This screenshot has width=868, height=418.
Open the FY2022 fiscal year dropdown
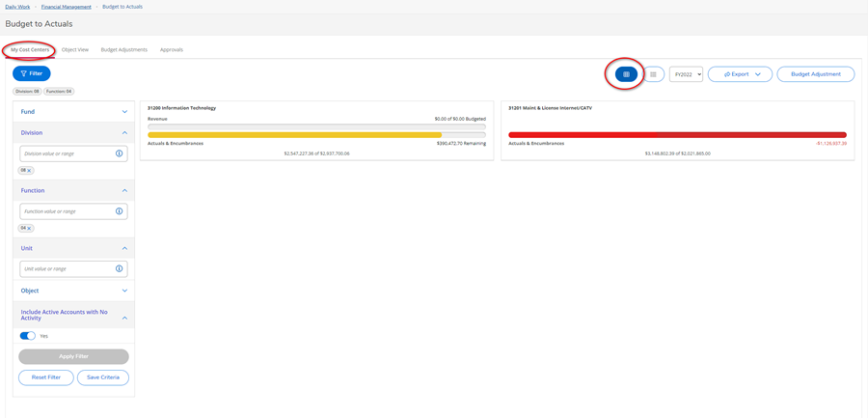(x=686, y=74)
